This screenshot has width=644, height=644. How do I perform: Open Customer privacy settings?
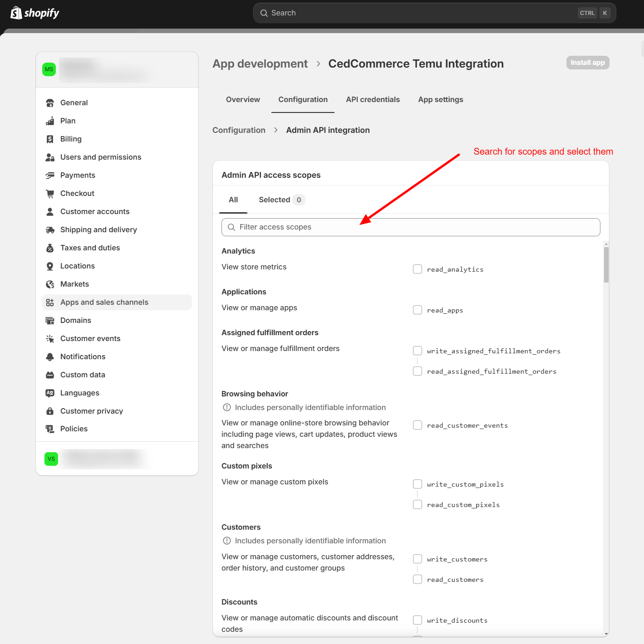click(117, 411)
